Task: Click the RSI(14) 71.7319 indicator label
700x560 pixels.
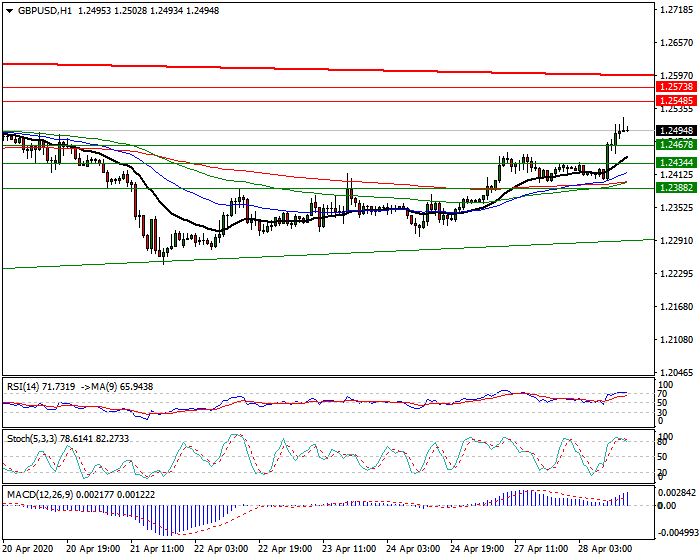Action: 41,387
